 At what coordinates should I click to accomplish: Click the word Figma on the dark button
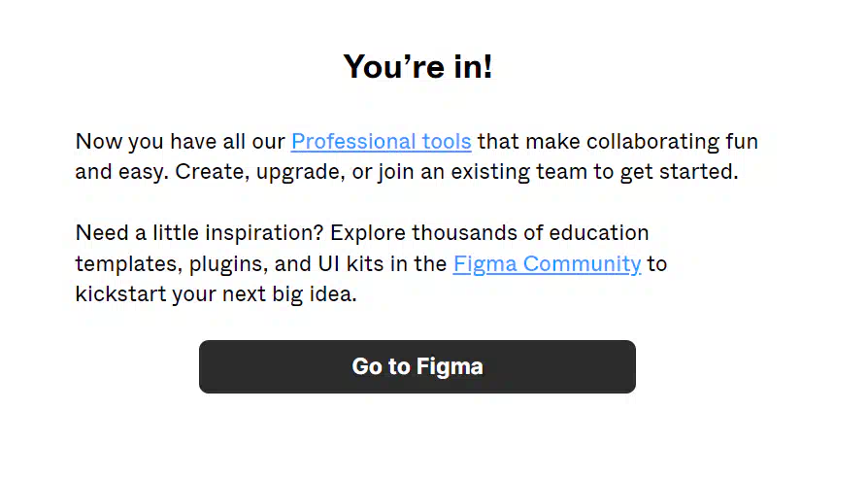(450, 367)
